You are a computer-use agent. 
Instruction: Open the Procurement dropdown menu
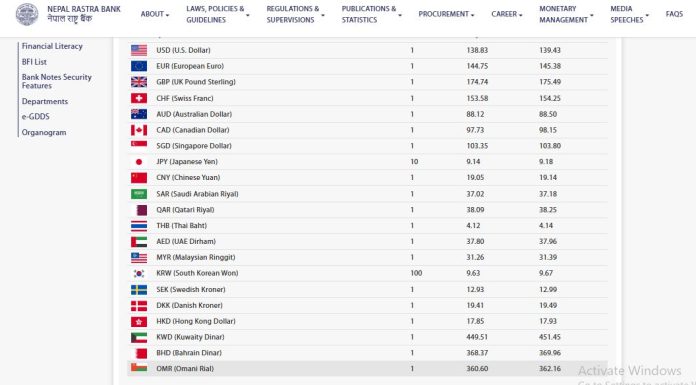[446, 14]
